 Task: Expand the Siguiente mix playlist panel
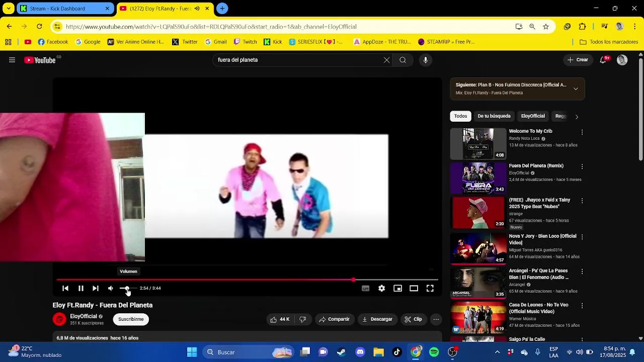(576, 89)
